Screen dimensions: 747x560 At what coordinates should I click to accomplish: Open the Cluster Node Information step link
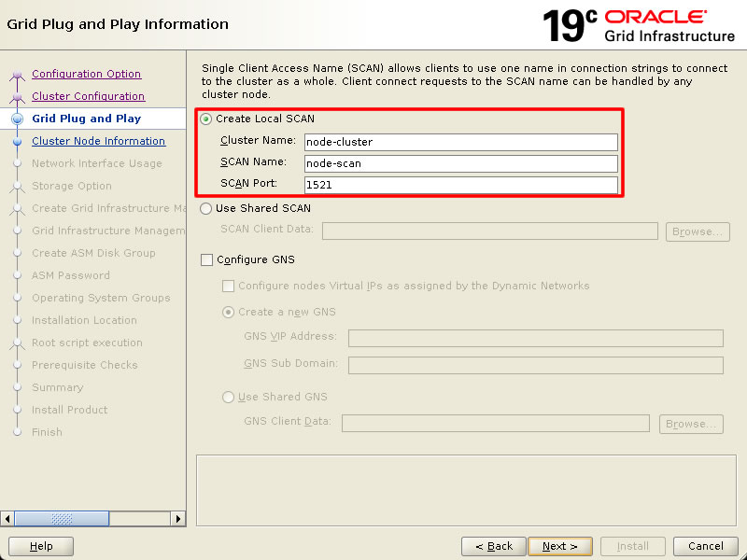click(x=99, y=141)
